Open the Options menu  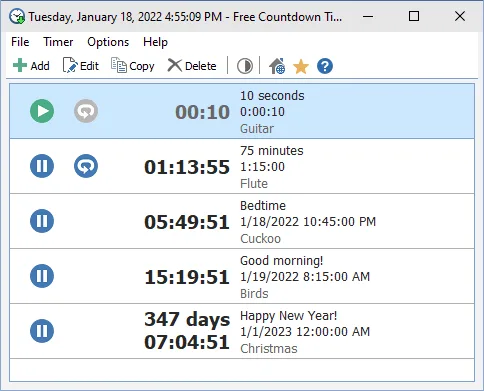(x=108, y=42)
